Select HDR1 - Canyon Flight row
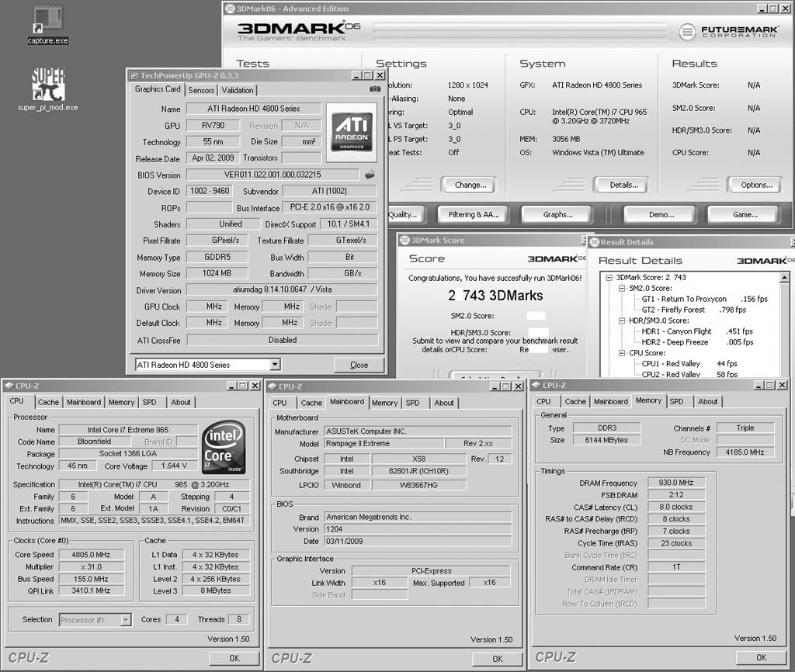Image resolution: width=795 pixels, height=672 pixels. coord(697,331)
